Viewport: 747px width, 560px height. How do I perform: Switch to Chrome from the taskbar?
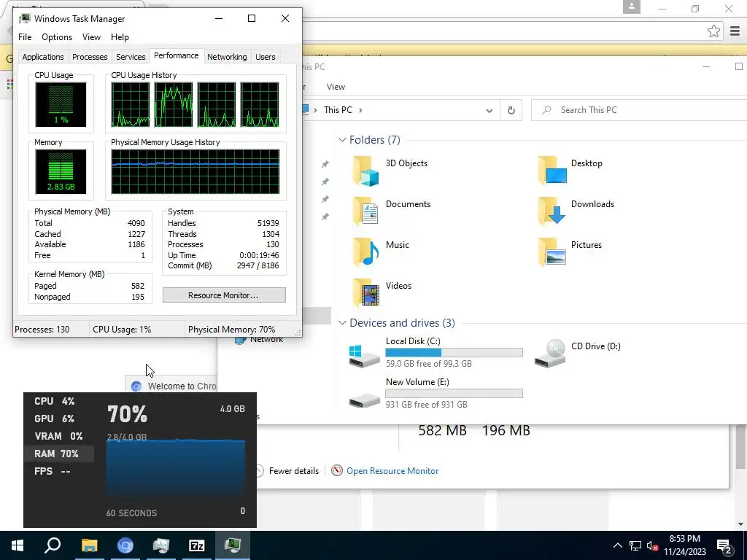(125, 545)
